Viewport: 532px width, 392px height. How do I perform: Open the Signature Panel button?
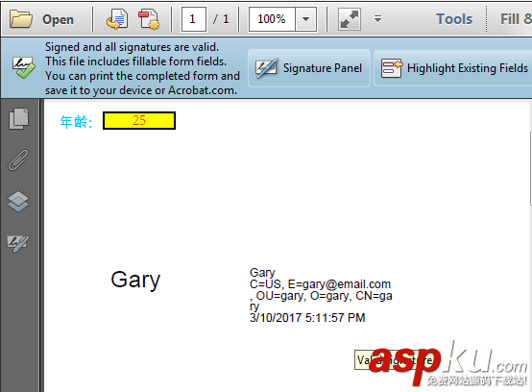tap(309, 68)
